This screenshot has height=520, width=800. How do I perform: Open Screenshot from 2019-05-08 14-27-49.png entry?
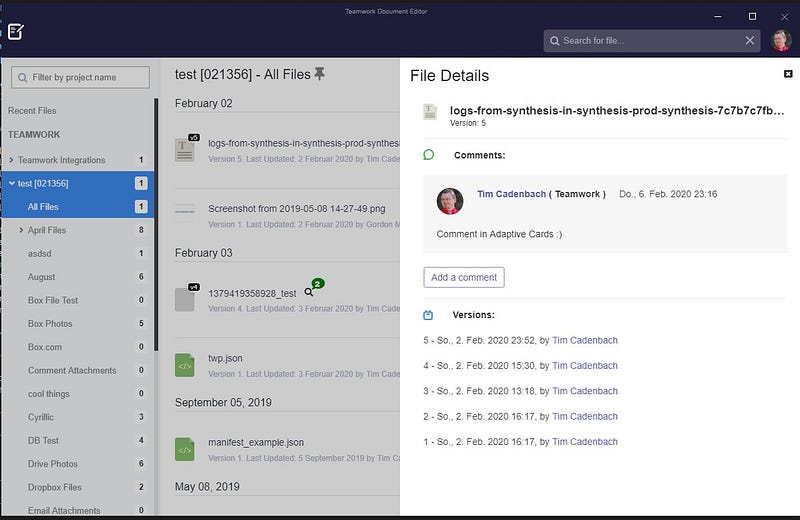coord(296,209)
